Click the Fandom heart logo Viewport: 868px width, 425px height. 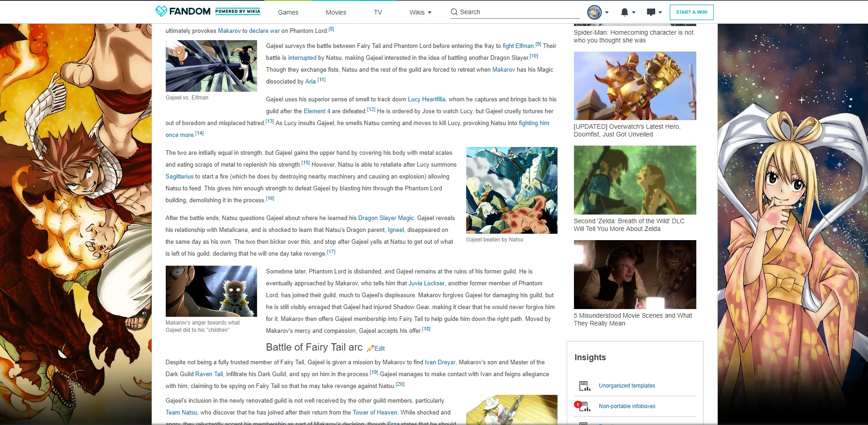pos(161,11)
